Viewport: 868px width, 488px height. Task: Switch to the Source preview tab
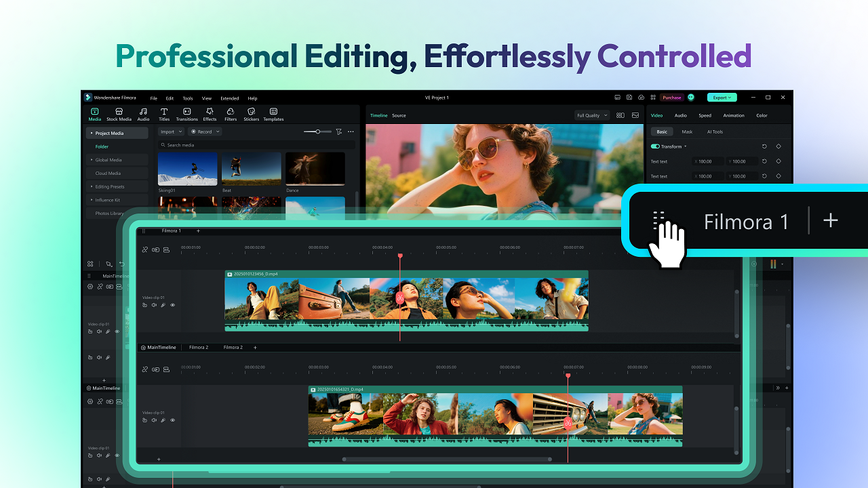click(x=399, y=115)
